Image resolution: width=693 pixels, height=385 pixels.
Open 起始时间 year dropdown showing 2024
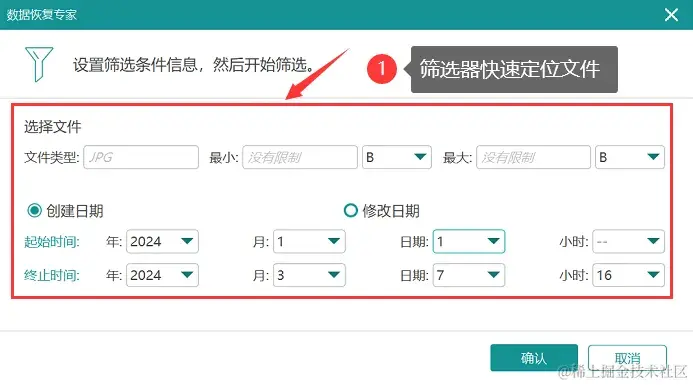(162, 241)
